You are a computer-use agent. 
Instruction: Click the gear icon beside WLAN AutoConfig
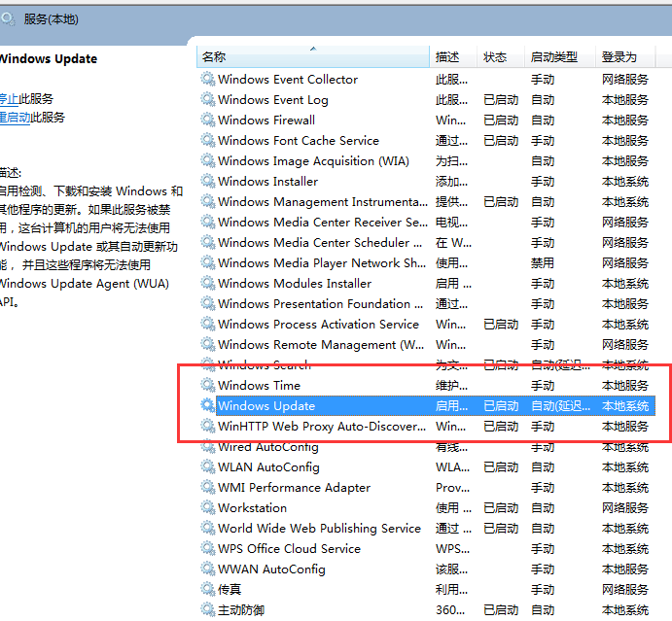[x=208, y=467]
